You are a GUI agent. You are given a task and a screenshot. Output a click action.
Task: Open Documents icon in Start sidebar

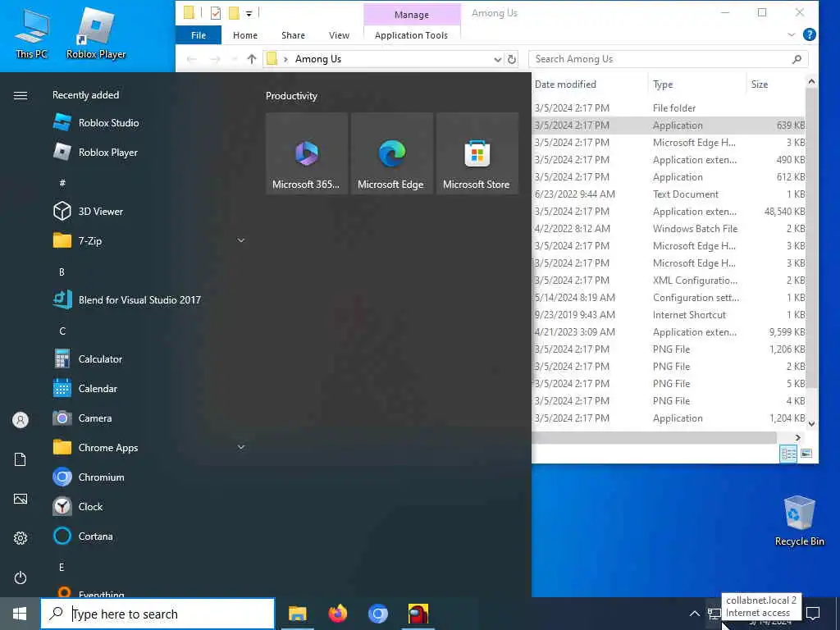21,459
